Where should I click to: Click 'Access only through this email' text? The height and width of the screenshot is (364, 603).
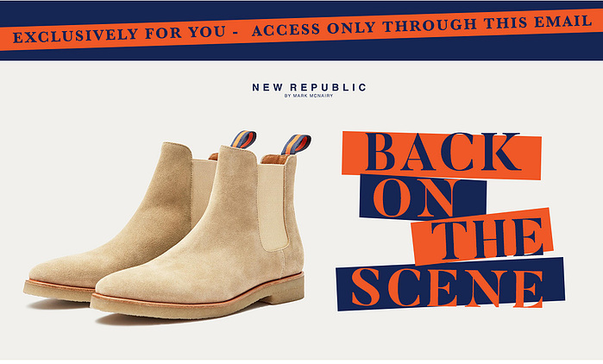click(422, 25)
